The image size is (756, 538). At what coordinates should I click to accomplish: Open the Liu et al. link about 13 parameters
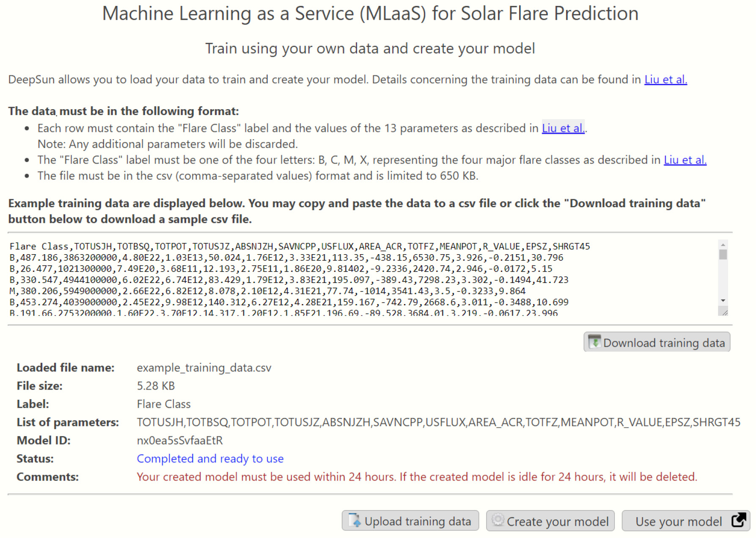pos(563,128)
